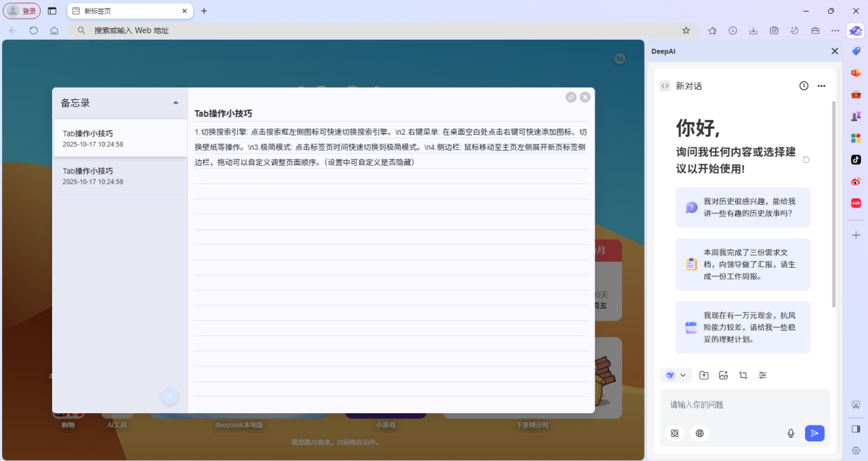The height and width of the screenshot is (461, 868).
Task: Open DeepAI more options ellipsis menu
Action: pos(821,86)
